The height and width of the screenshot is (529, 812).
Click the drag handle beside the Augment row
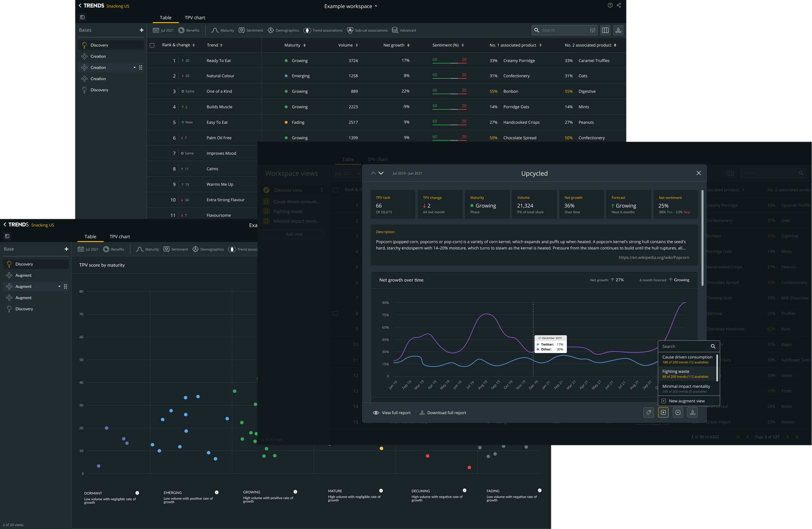click(66, 286)
